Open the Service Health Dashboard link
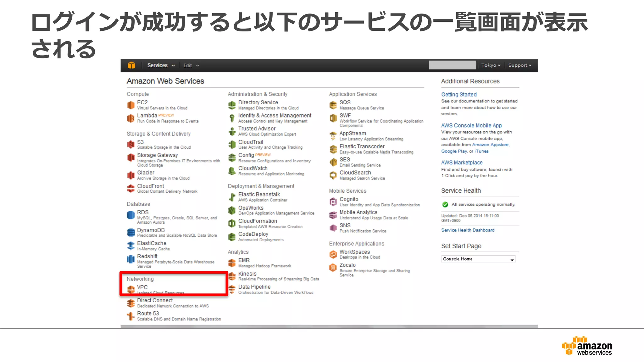The width and height of the screenshot is (644, 362). 468,230
